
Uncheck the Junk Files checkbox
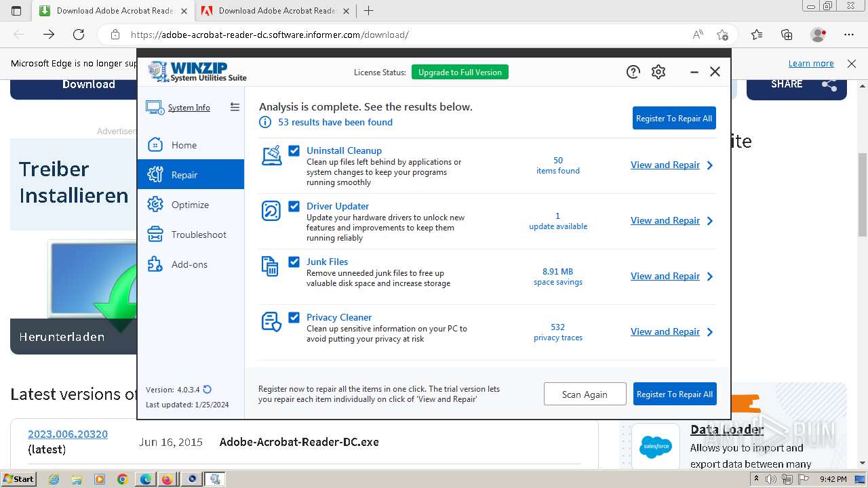294,262
